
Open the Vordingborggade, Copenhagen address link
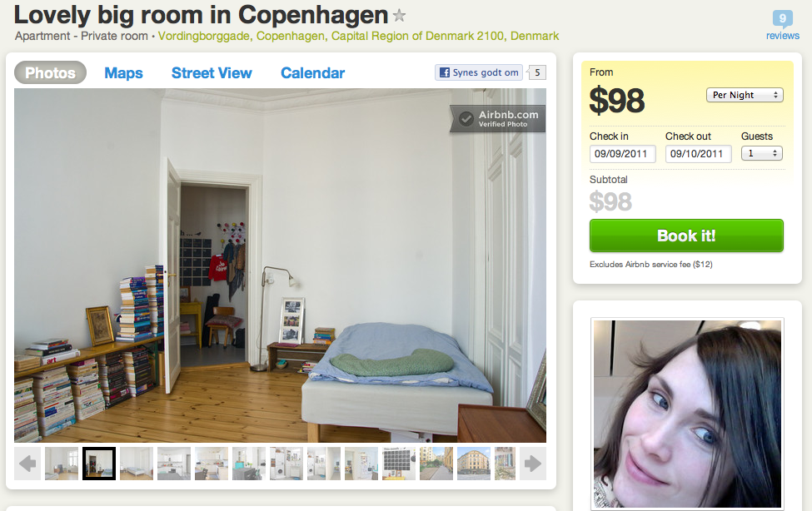coord(358,36)
